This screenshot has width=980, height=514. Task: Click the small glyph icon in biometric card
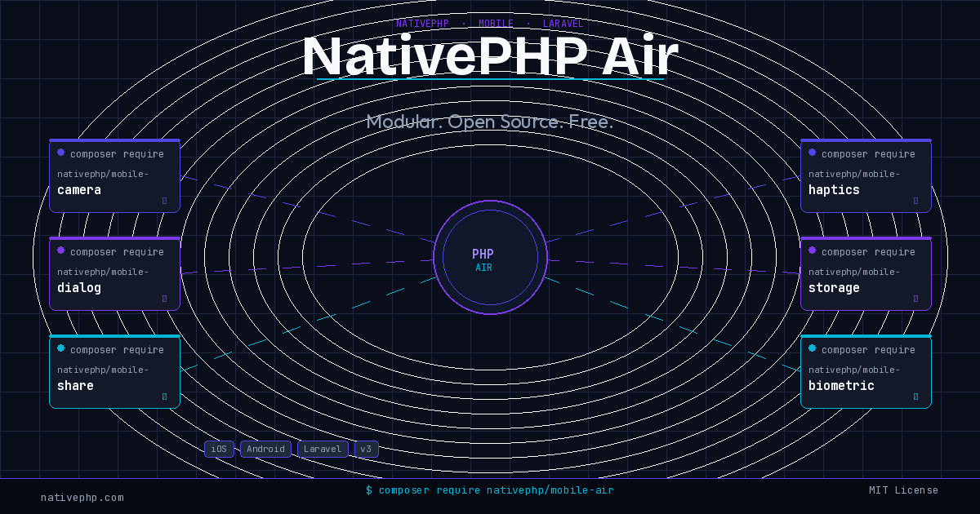[915, 397]
